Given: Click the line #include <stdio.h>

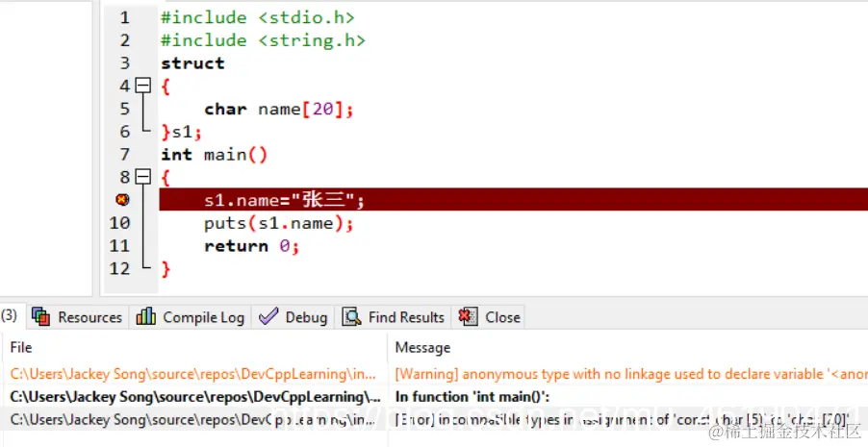Looking at the screenshot, I should (x=257, y=17).
